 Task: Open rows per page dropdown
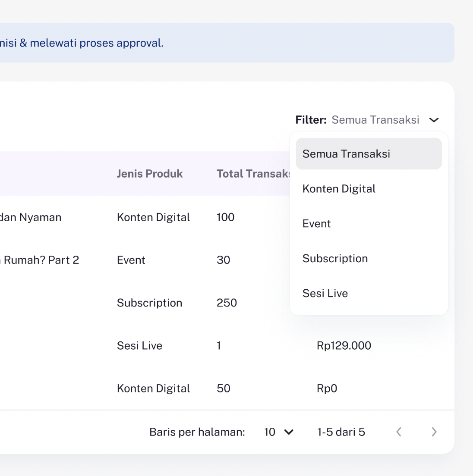(279, 432)
